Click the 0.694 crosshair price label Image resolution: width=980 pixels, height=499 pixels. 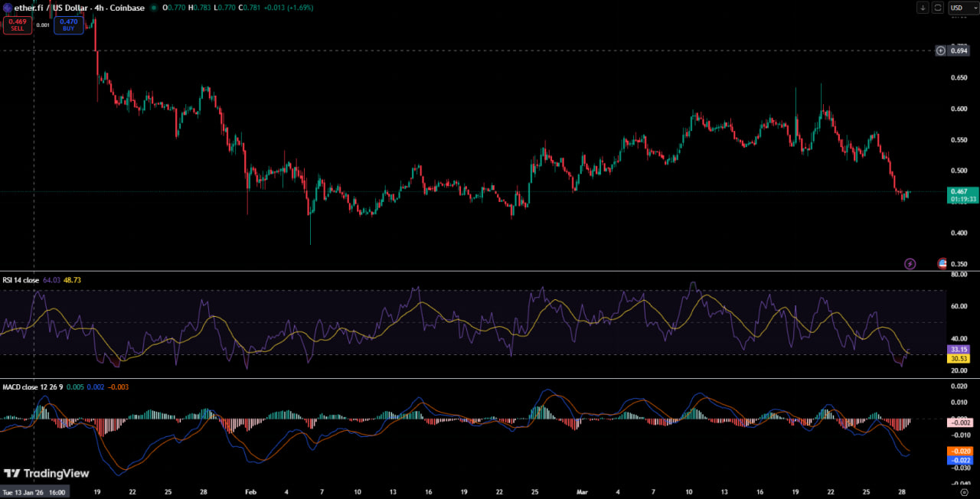[959, 51]
